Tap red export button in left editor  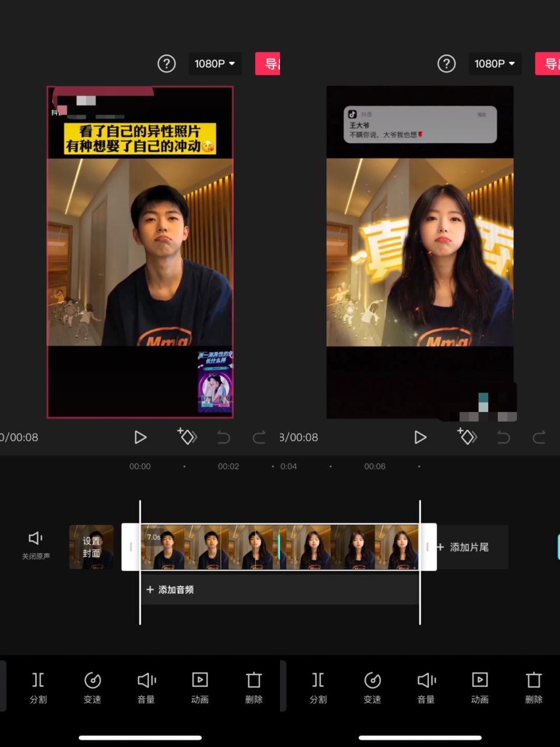click(x=268, y=64)
